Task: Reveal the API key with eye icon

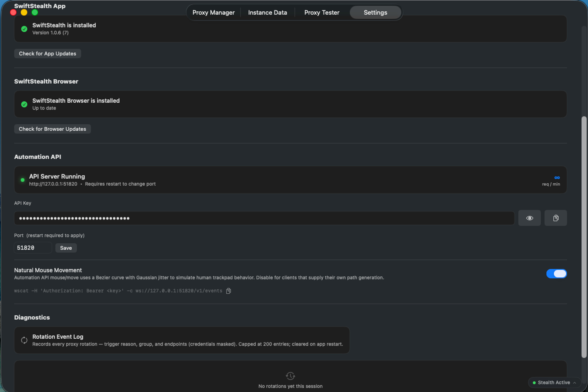Action: (529, 218)
